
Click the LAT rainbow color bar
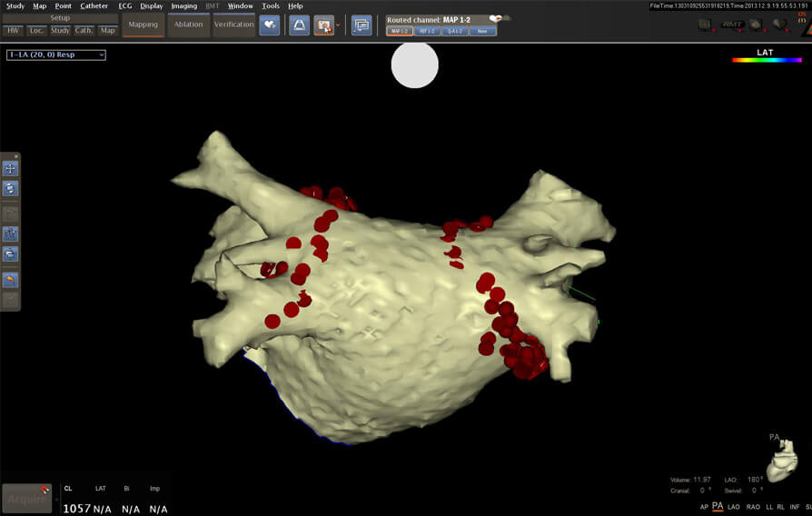pyautogui.click(x=765, y=61)
